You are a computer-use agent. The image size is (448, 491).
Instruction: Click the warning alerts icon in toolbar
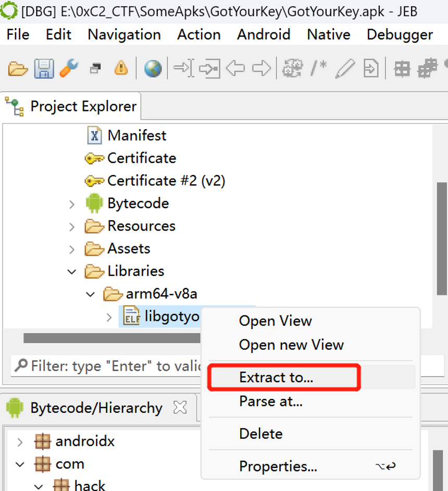(121, 68)
